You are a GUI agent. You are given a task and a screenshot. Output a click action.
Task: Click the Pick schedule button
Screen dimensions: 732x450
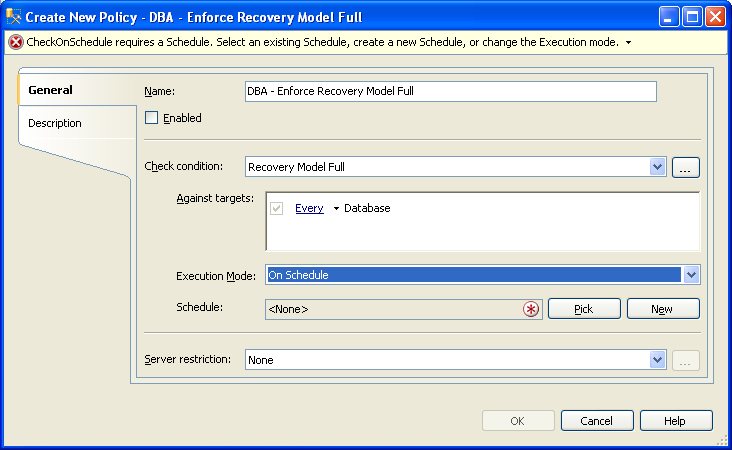(x=584, y=309)
